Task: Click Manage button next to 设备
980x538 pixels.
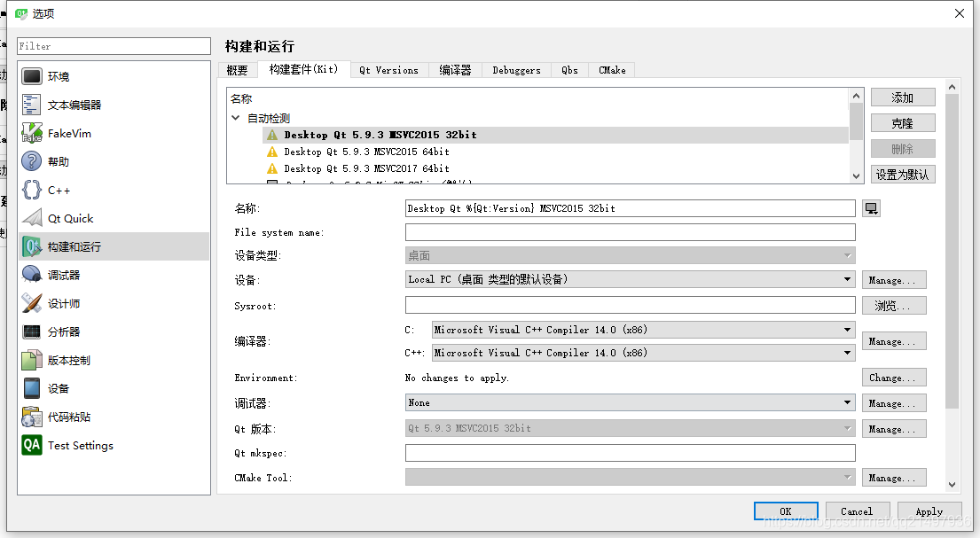Action: pyautogui.click(x=894, y=280)
